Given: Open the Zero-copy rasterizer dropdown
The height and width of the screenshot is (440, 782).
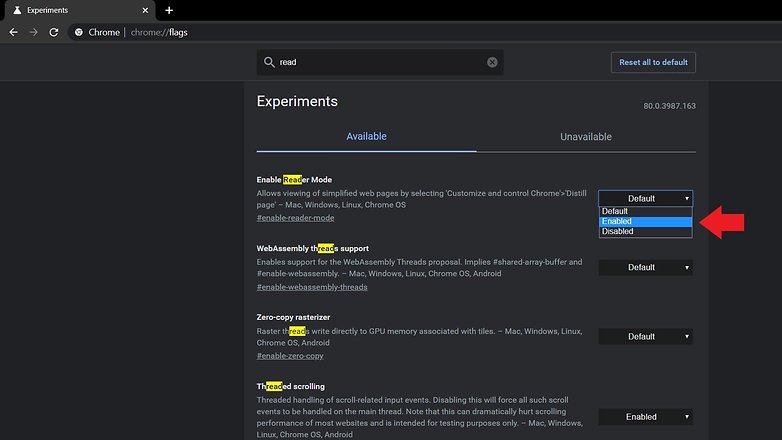Looking at the screenshot, I should (646, 336).
